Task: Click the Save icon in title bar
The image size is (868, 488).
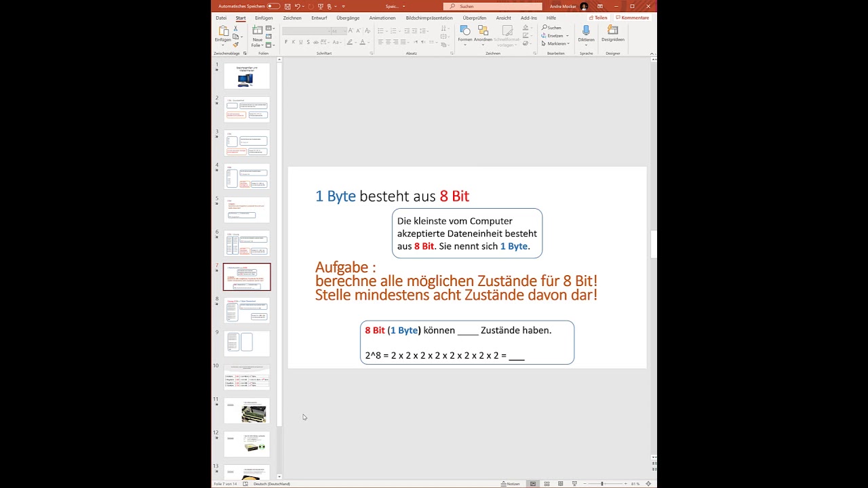Action: [x=288, y=6]
